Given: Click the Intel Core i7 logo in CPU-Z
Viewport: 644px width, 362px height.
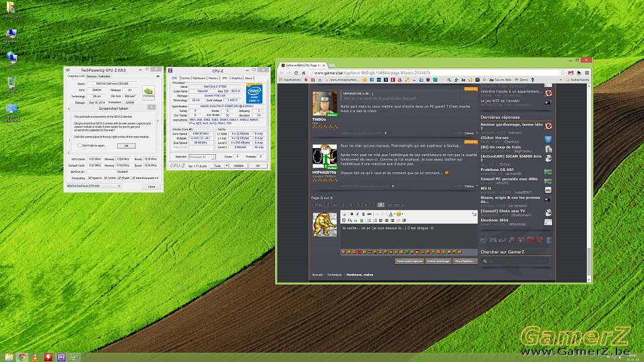Looking at the screenshot, I should pos(254,93).
